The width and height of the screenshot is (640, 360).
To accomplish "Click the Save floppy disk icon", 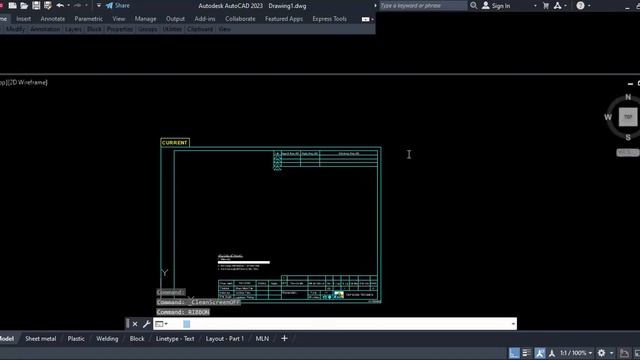I will 36,6.
